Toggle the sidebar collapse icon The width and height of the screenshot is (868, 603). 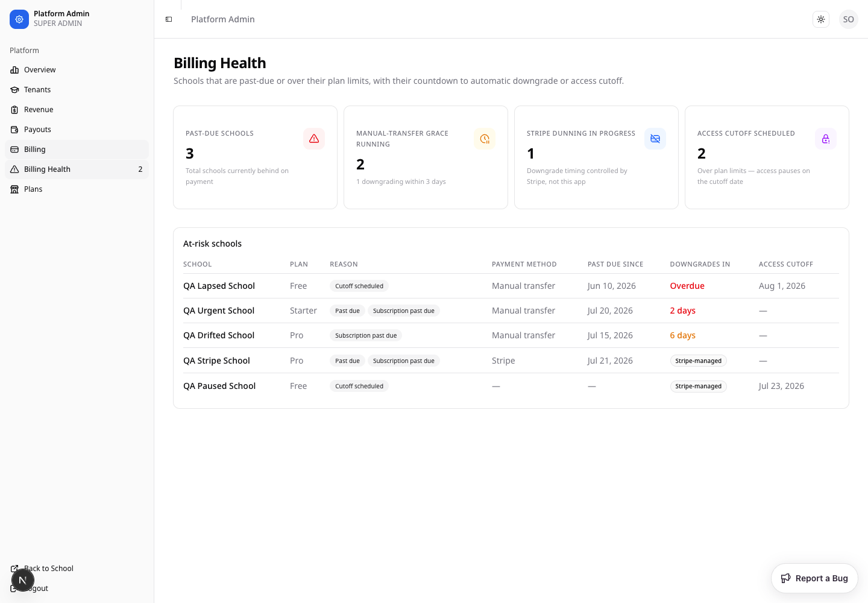169,19
